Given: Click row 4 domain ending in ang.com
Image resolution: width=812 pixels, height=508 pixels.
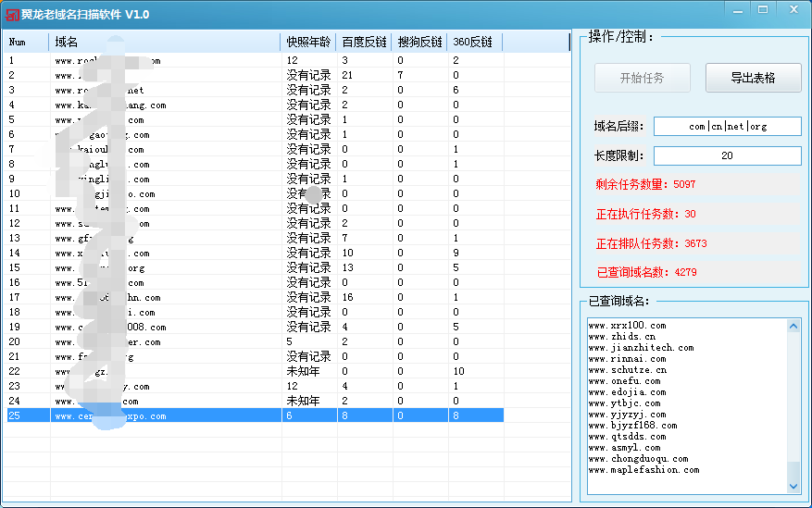Looking at the screenshot, I should click(110, 105).
